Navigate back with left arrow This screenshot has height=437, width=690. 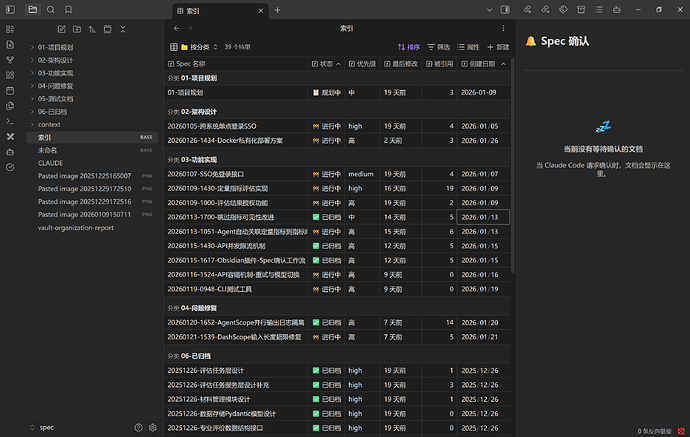[x=176, y=28]
